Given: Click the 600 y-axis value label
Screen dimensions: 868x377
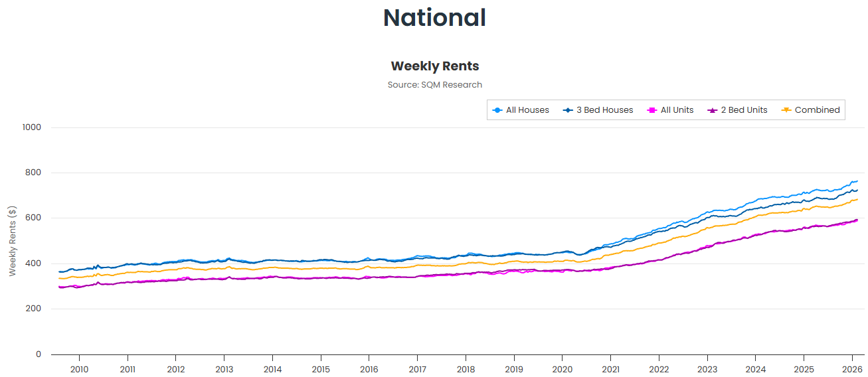Looking at the screenshot, I should coord(33,218).
